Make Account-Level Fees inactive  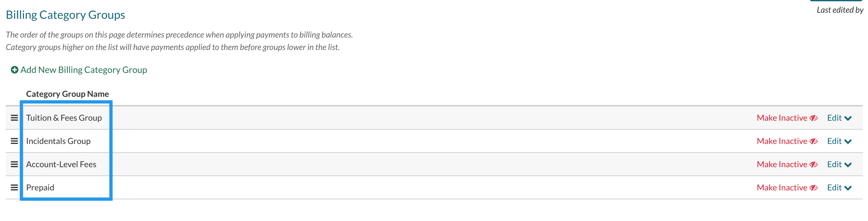(787, 164)
